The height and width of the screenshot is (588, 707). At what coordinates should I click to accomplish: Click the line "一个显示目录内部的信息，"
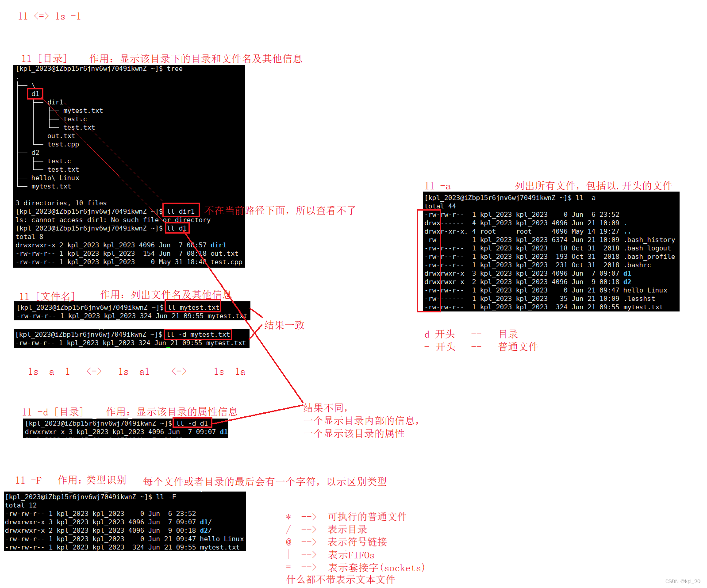361,421
